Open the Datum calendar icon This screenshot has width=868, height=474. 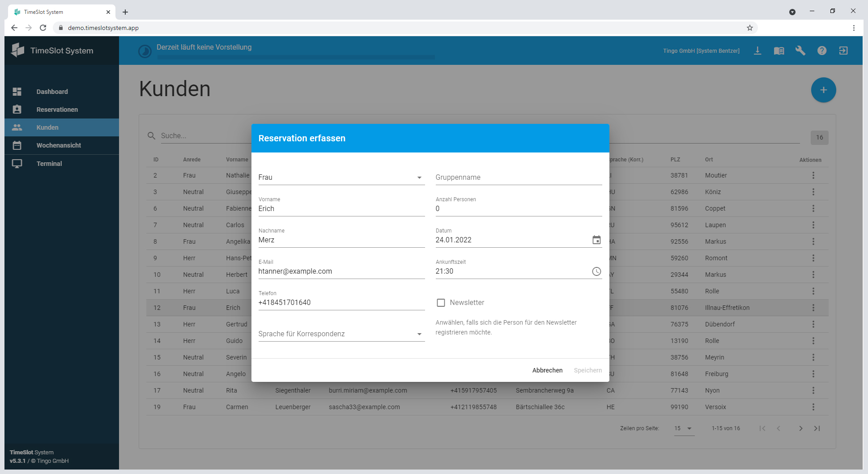tap(596, 240)
